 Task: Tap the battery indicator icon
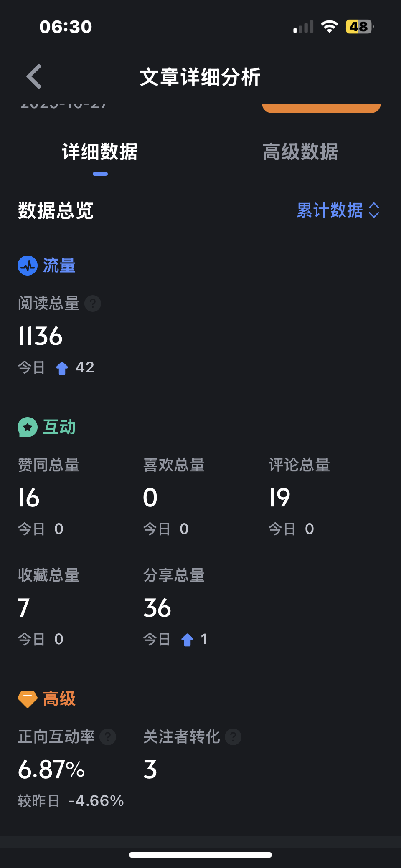(359, 27)
